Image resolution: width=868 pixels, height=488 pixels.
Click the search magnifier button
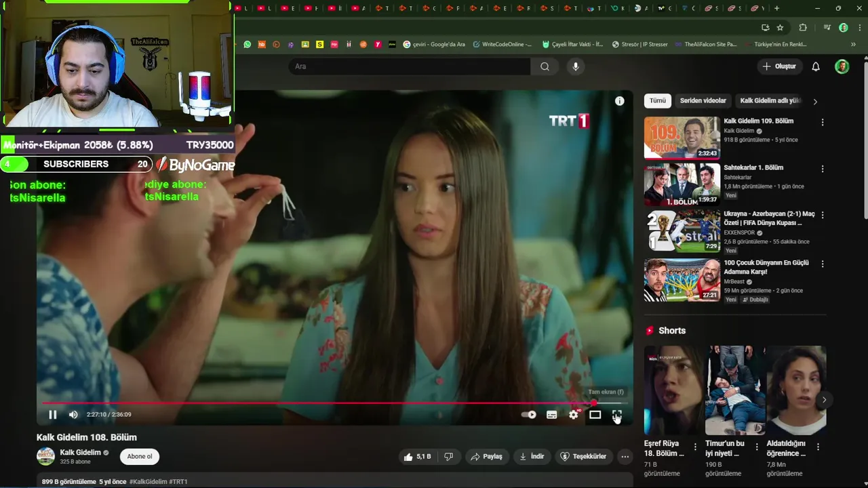tap(545, 66)
